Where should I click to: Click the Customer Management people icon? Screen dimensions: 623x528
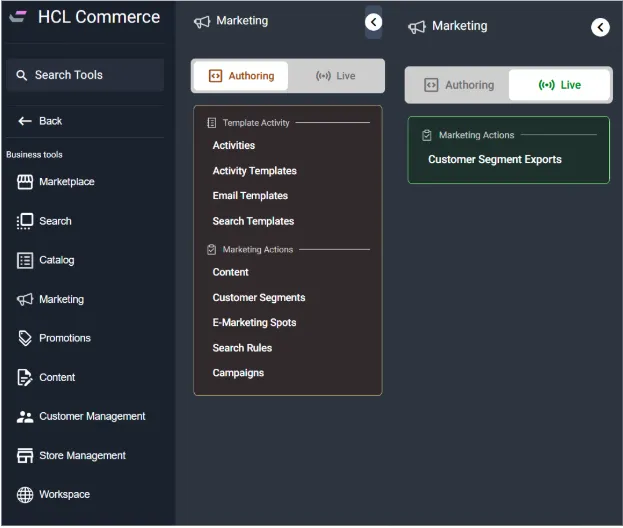coord(25,416)
